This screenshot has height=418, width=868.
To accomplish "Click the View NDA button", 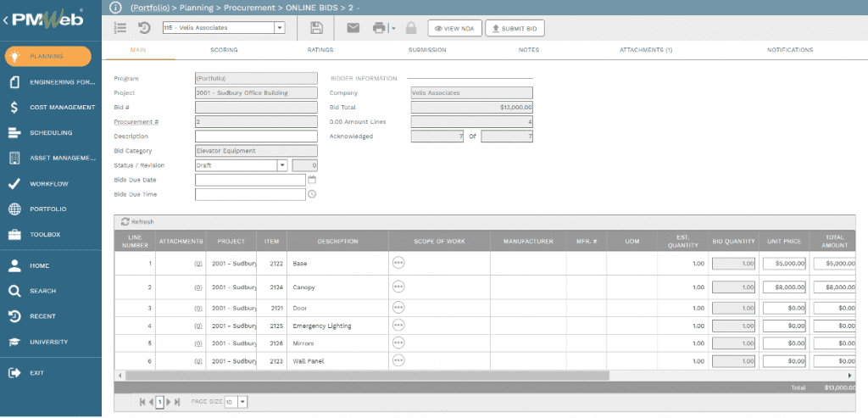I will click(455, 28).
